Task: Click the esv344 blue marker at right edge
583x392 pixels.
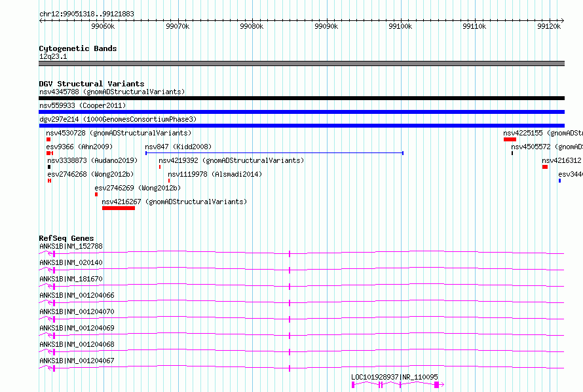Action: click(x=559, y=181)
